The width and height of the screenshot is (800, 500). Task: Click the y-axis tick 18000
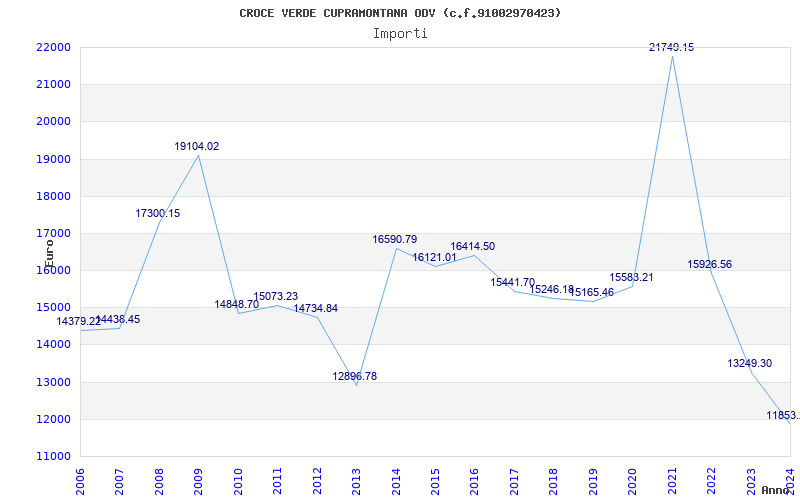[53, 196]
